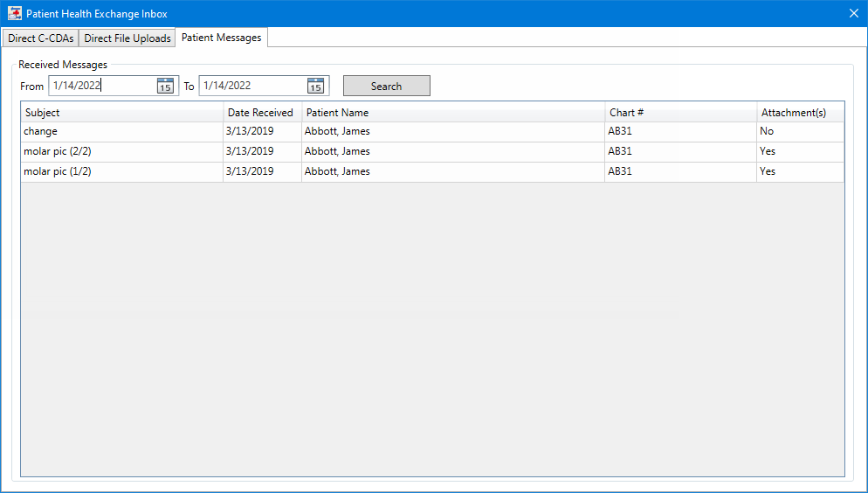Sort by the Attachment(s) column header

[799, 113]
